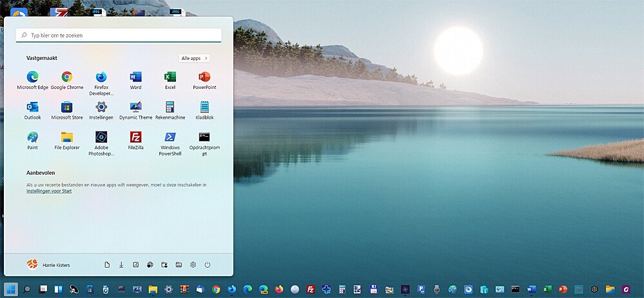Launch Google Chrome from pinned Start apps
This screenshot has height=298, width=644.
click(67, 80)
